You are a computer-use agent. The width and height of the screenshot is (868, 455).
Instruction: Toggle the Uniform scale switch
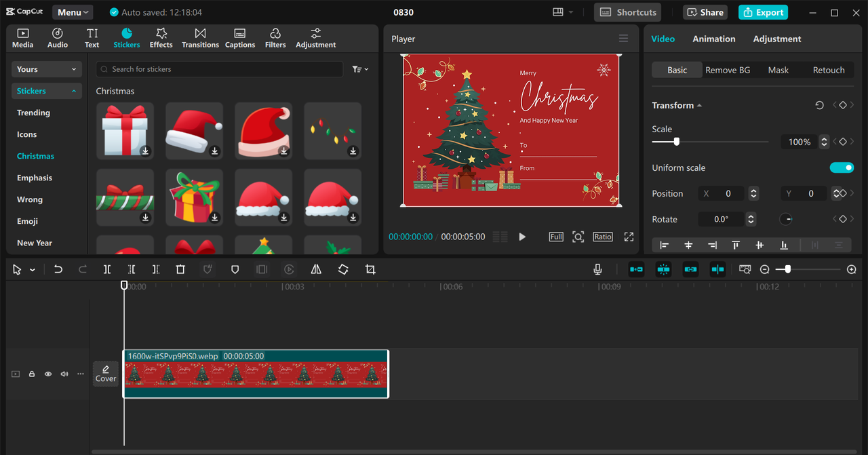(842, 167)
